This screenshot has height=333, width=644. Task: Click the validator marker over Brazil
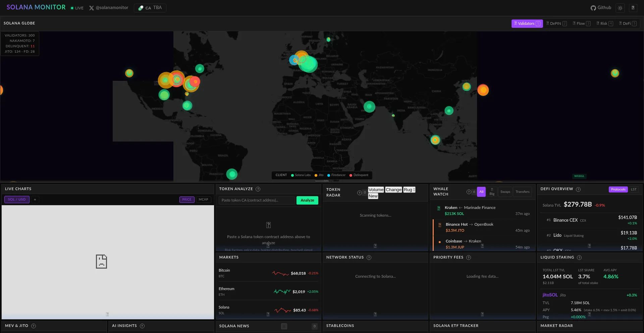232,174
